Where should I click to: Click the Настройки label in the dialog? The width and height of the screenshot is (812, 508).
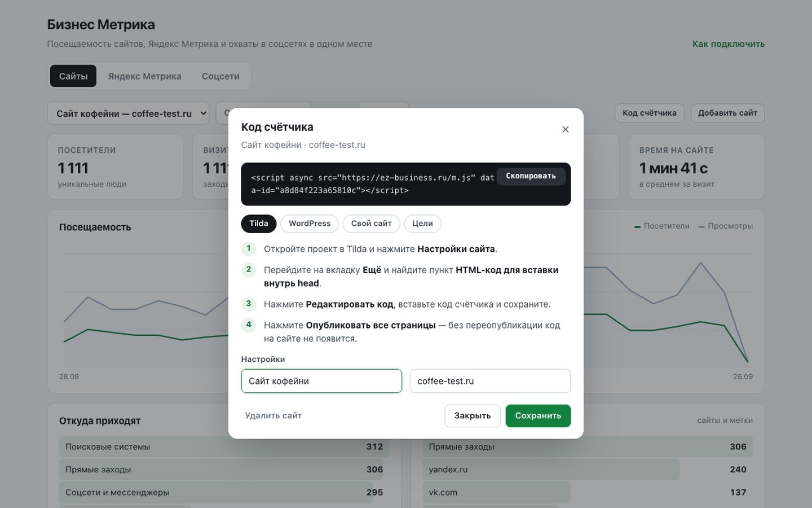click(263, 359)
